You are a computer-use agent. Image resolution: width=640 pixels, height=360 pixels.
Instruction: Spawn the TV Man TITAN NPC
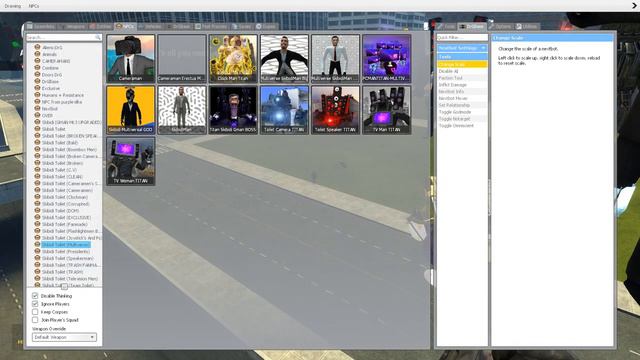(x=387, y=110)
